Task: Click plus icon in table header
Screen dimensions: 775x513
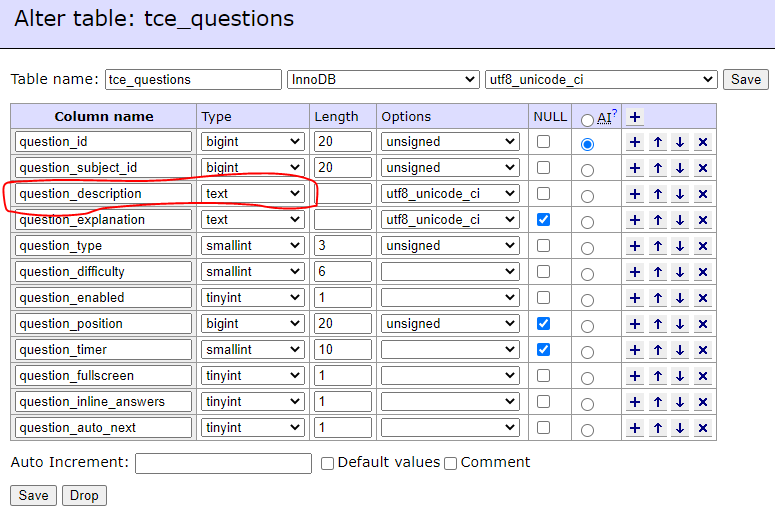Action: click(x=635, y=117)
